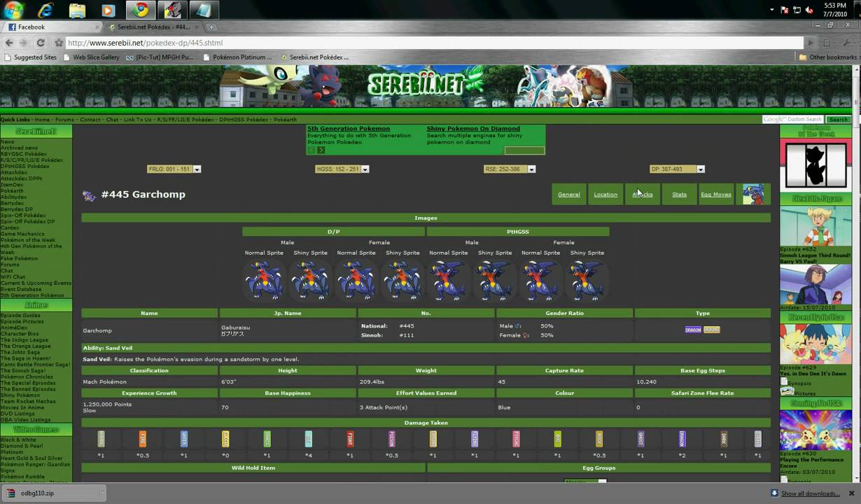Open the Location section tab
Screen dimensions: 861x504
pyautogui.click(x=605, y=195)
